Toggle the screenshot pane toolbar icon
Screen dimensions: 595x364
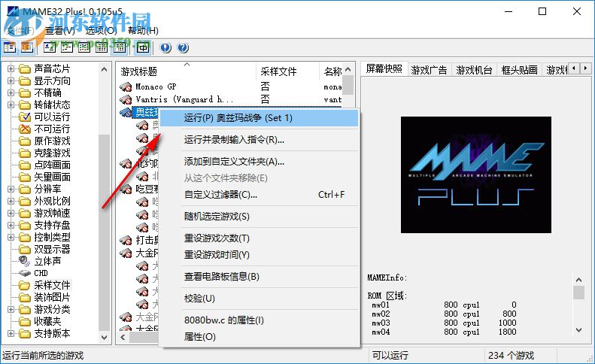26,47
